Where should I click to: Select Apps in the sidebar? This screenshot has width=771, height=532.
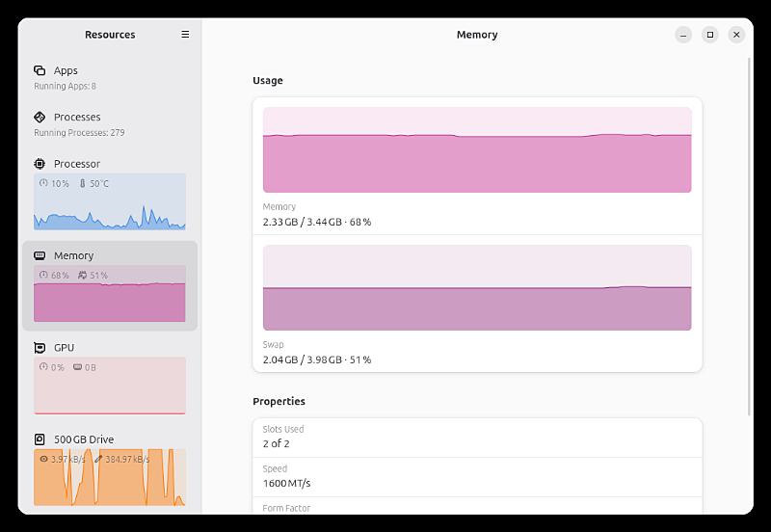click(110, 78)
